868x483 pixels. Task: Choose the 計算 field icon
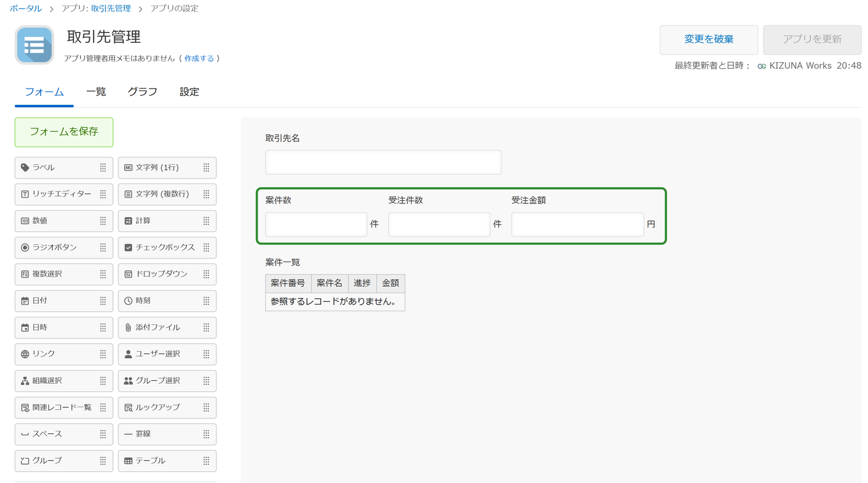click(128, 221)
